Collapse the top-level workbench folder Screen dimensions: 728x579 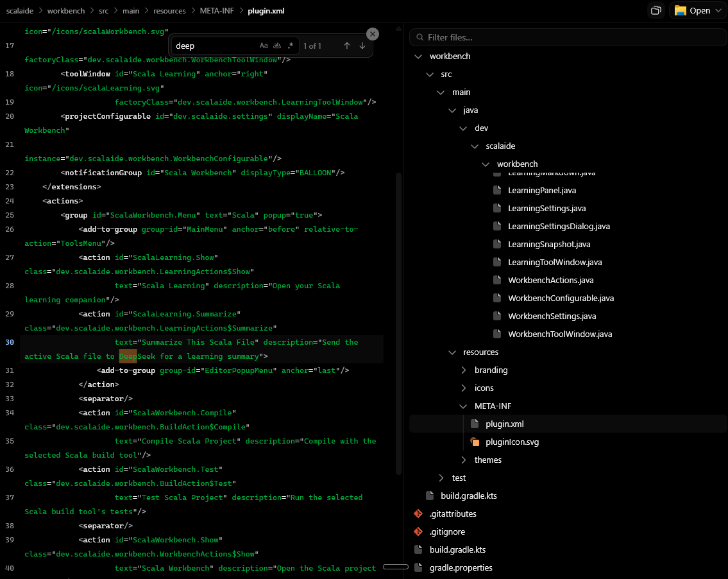(418, 56)
